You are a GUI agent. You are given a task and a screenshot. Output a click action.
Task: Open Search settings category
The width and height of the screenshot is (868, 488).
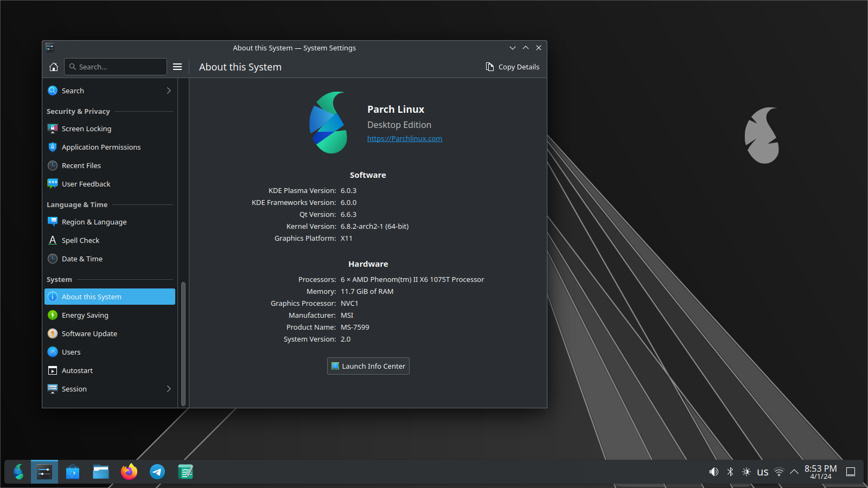click(110, 91)
